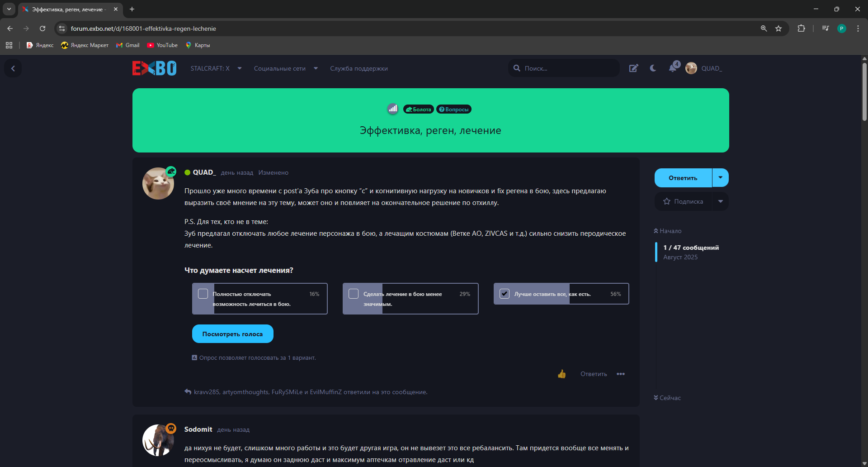Open more options ellipsis on QUAD_ post

click(x=621, y=374)
